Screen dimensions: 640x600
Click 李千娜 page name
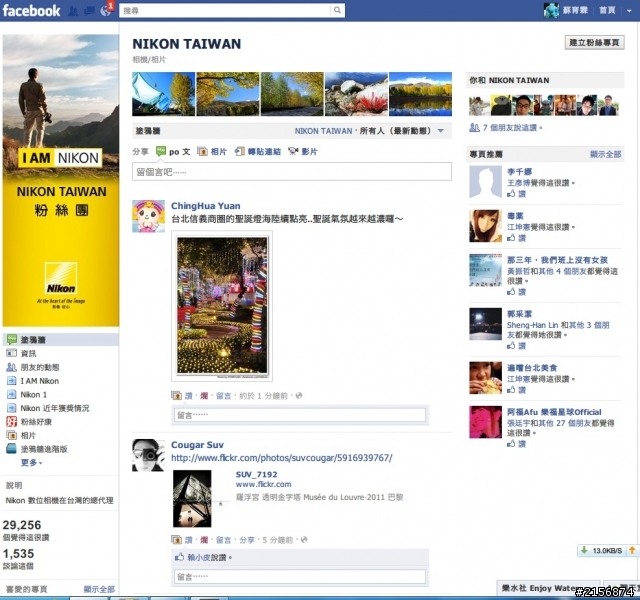coord(519,171)
